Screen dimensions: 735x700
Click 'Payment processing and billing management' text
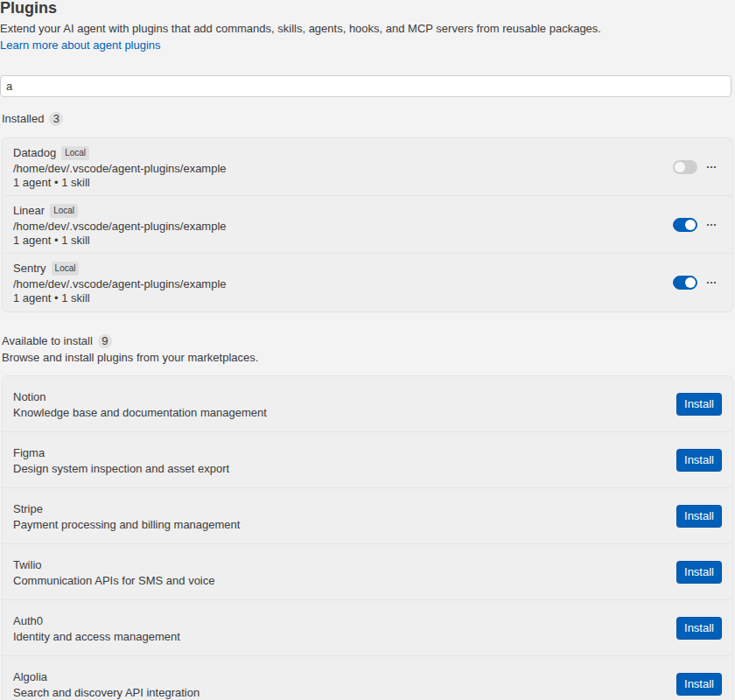[x=127, y=525]
